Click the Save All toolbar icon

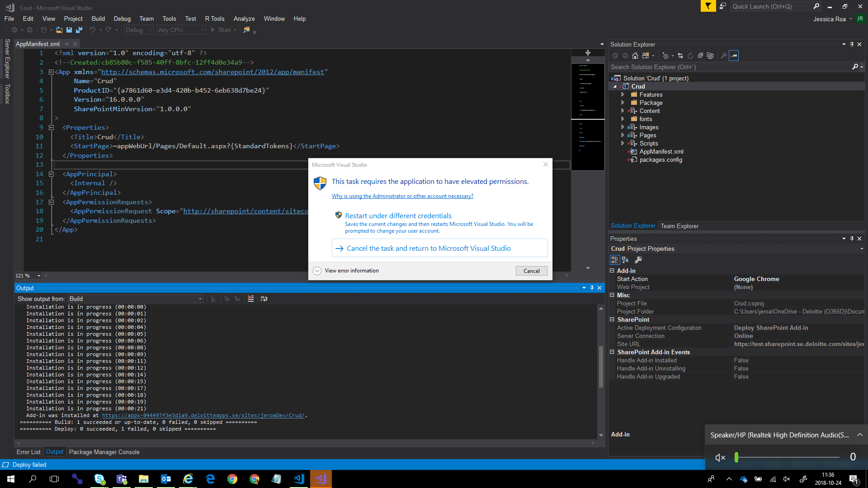tap(79, 30)
